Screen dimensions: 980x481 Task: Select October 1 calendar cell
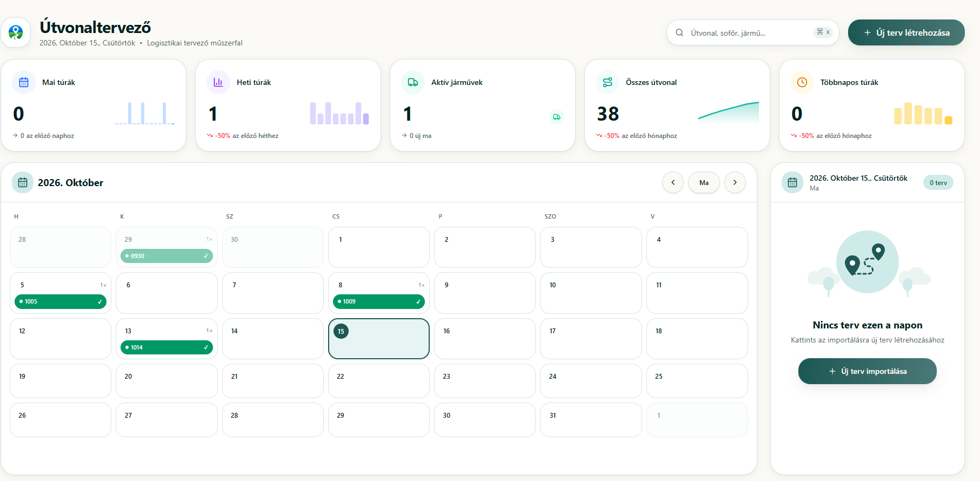[x=379, y=247]
